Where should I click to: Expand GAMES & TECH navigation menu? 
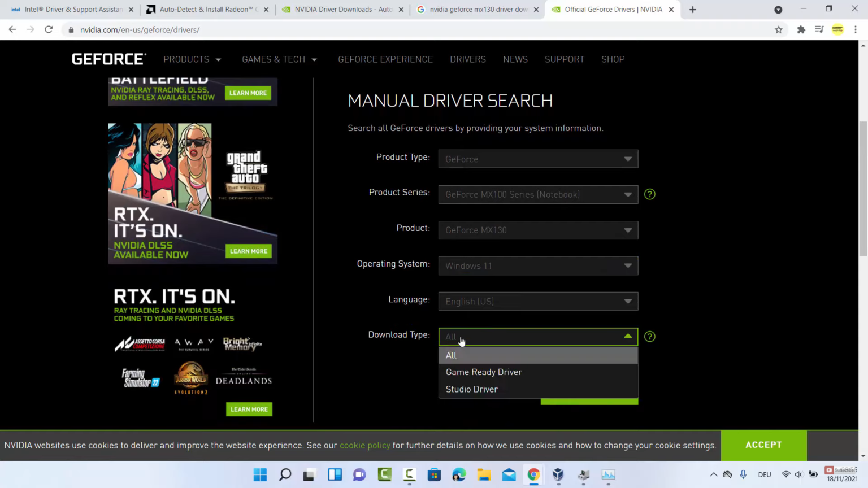[279, 59]
